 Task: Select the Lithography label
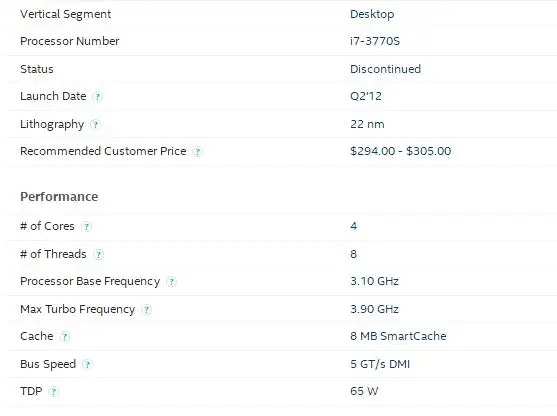(x=52, y=124)
